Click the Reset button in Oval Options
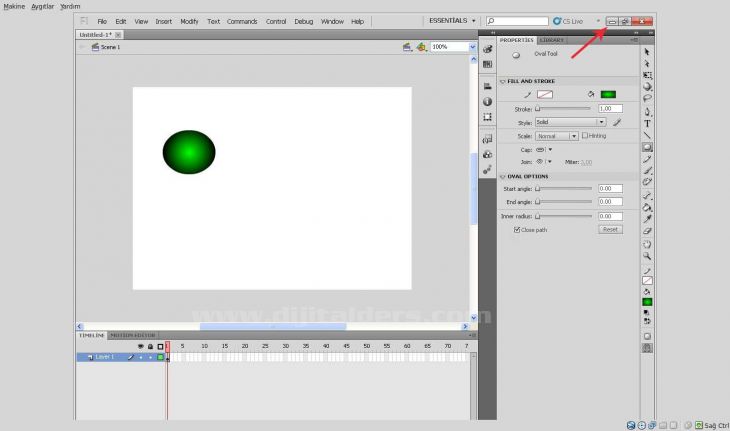730x431 pixels. [610, 229]
